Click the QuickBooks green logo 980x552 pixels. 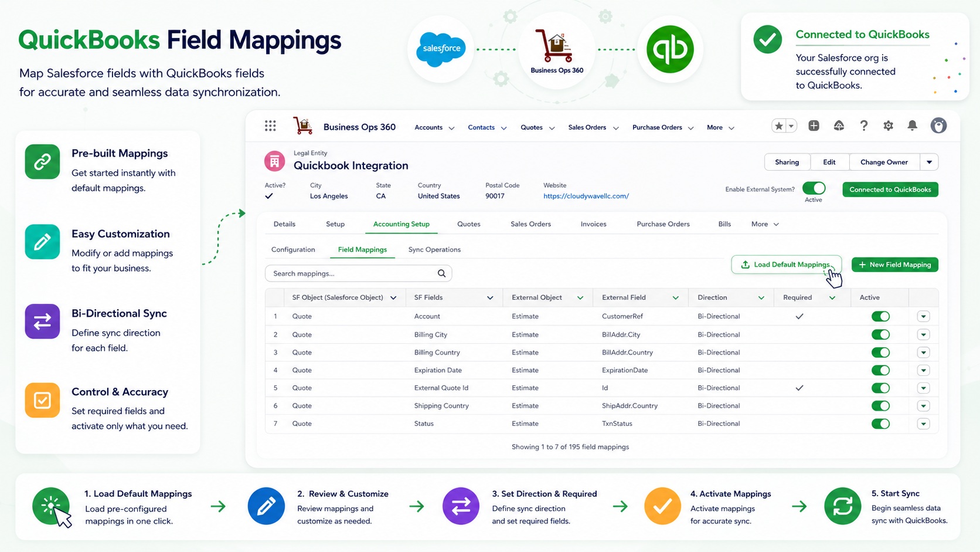670,49
